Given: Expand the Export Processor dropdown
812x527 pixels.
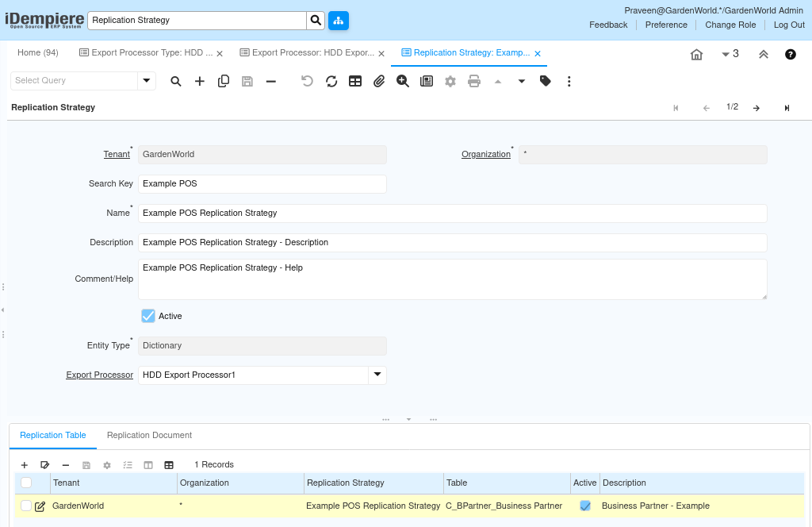Looking at the screenshot, I should click(x=377, y=375).
